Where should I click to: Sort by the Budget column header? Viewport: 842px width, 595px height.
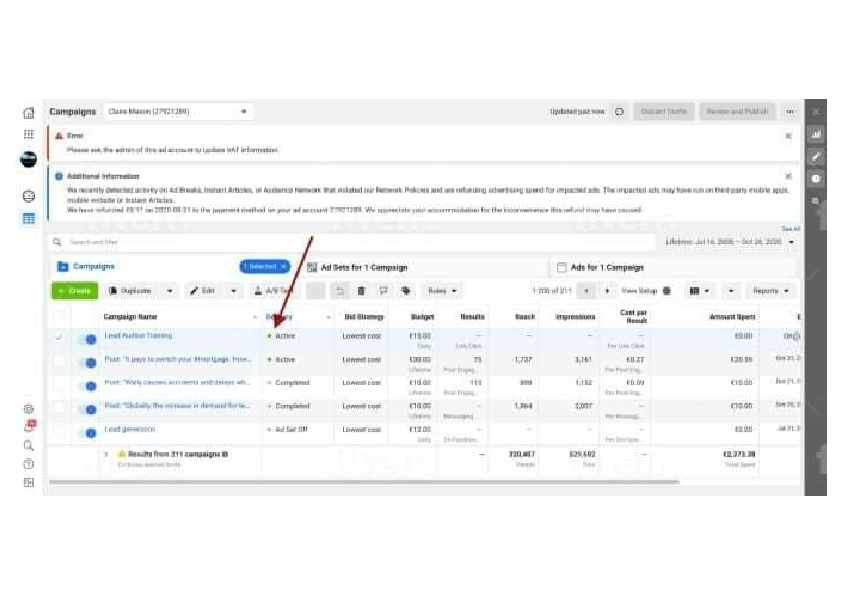click(422, 317)
